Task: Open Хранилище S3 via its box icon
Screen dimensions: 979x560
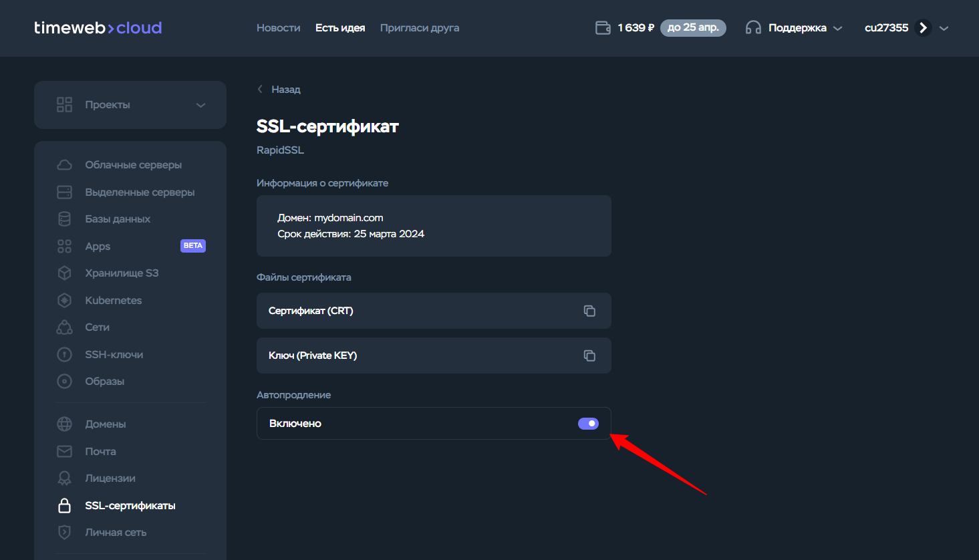Action: 64,273
